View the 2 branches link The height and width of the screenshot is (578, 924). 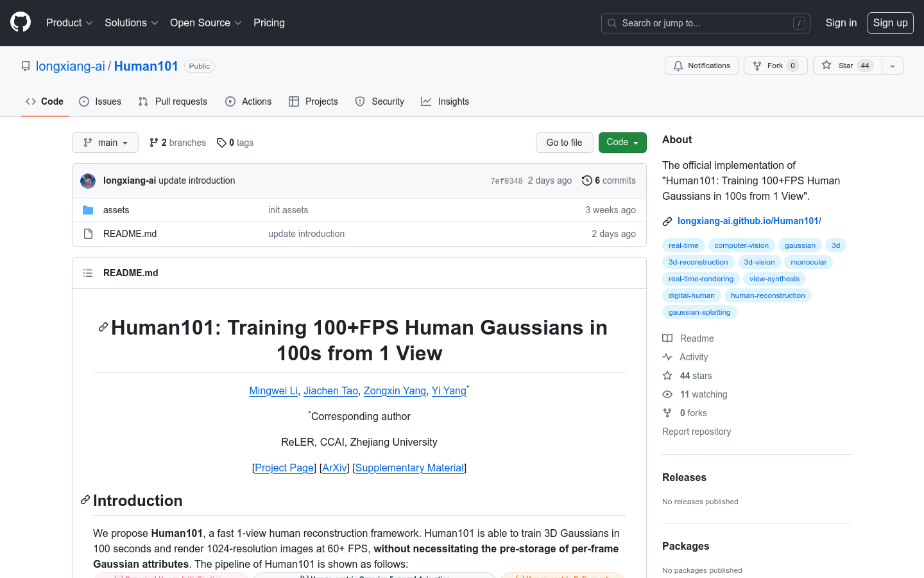point(178,143)
